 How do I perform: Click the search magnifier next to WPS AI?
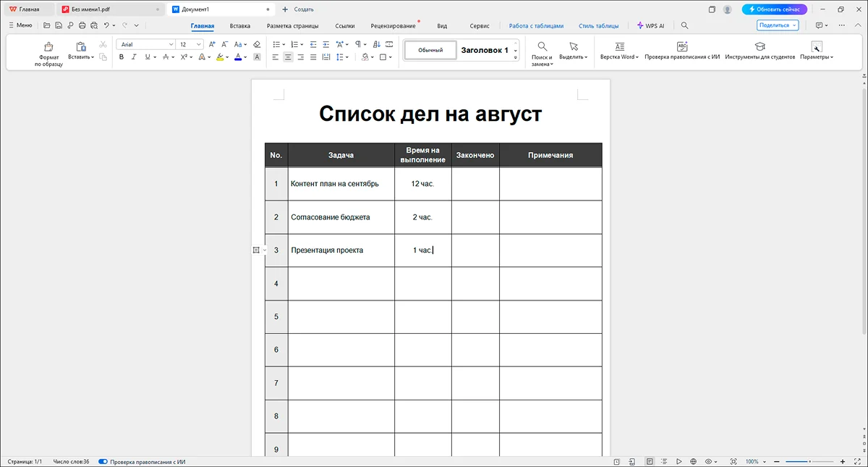click(684, 25)
